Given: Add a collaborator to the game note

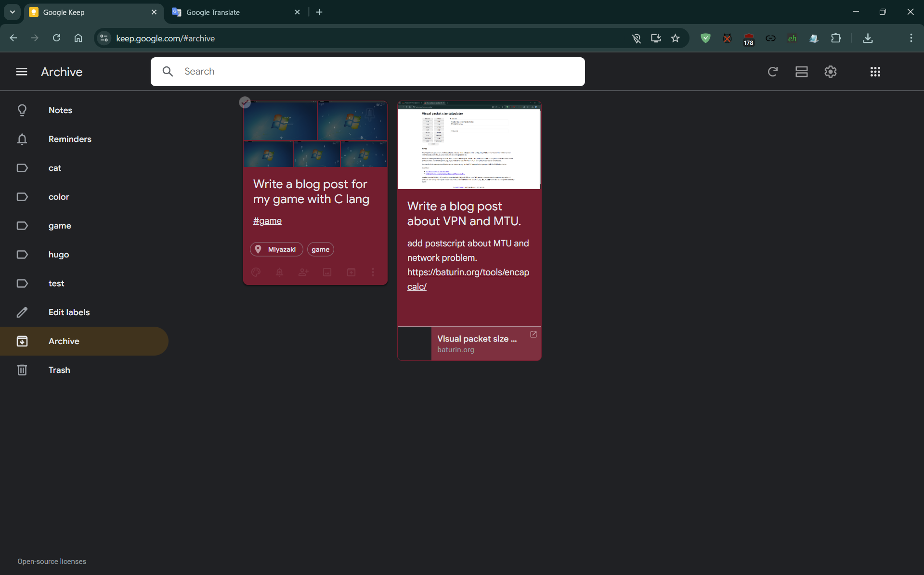Looking at the screenshot, I should click(x=303, y=272).
